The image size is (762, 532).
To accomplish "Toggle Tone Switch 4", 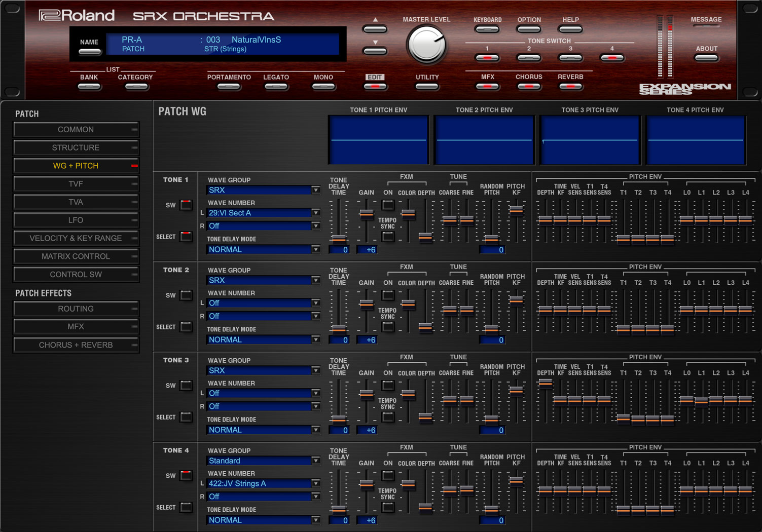I will coord(612,58).
